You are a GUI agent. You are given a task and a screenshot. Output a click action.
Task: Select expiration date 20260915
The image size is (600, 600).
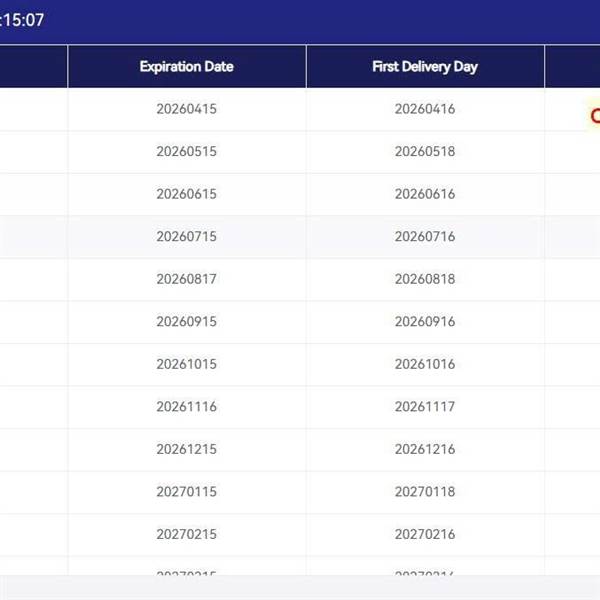(x=186, y=322)
